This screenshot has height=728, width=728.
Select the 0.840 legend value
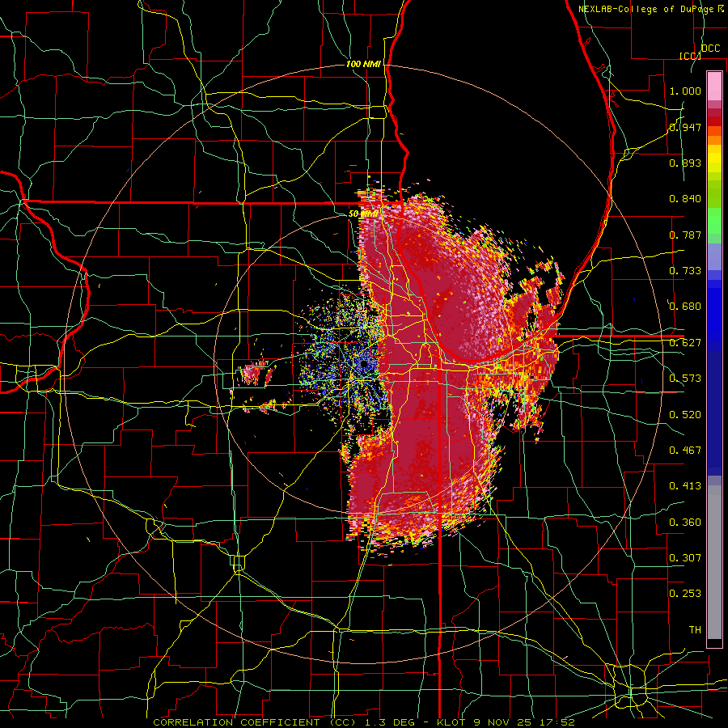tap(685, 198)
